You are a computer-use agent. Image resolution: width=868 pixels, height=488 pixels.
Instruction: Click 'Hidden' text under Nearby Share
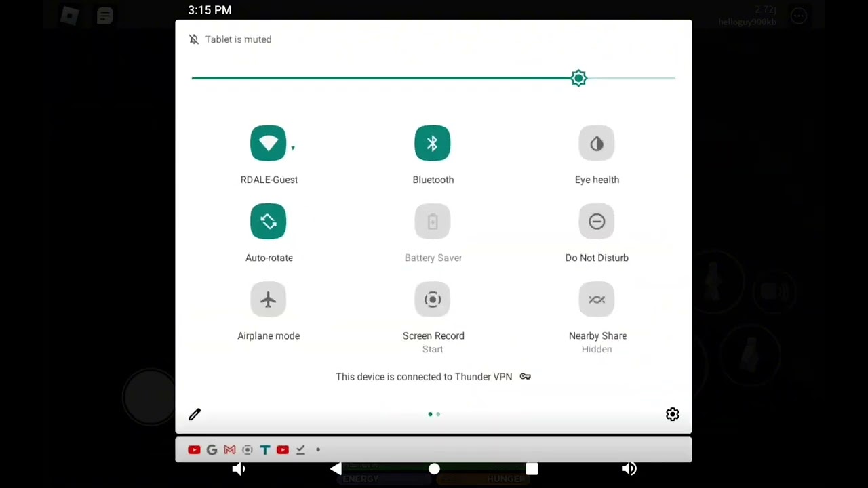(597, 350)
